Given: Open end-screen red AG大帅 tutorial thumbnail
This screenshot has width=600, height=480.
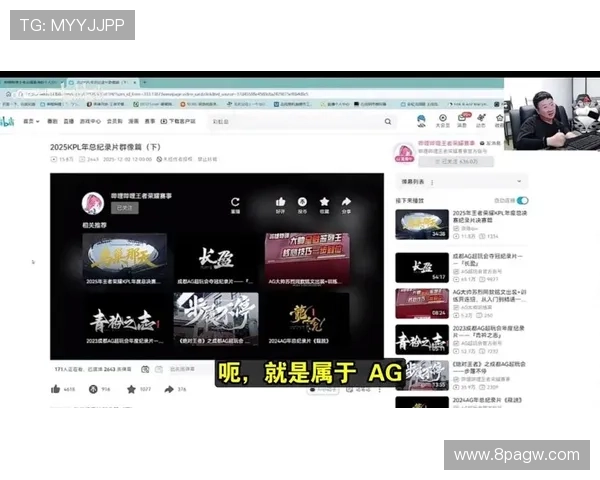Looking at the screenshot, I should (307, 259).
